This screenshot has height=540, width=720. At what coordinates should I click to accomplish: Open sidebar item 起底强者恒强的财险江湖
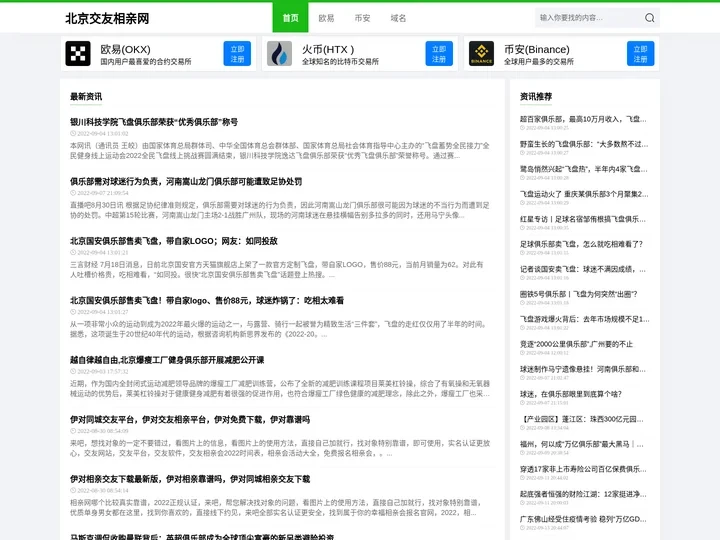coord(583,494)
